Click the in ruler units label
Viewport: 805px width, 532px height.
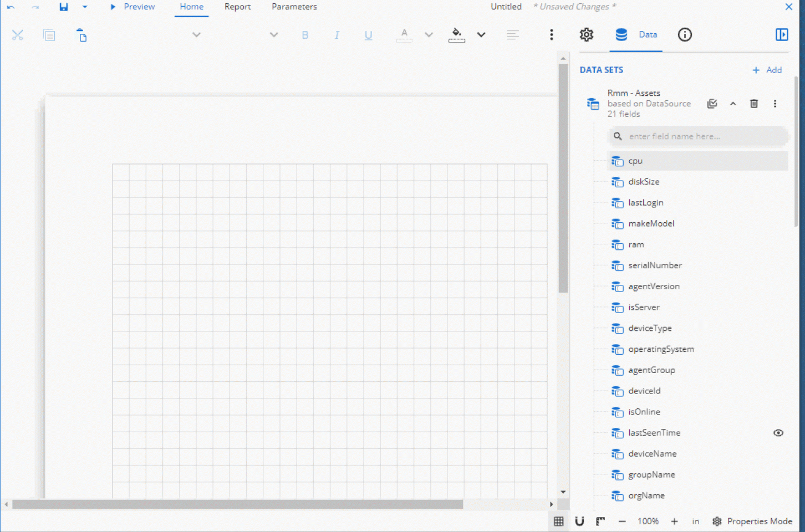pos(696,521)
